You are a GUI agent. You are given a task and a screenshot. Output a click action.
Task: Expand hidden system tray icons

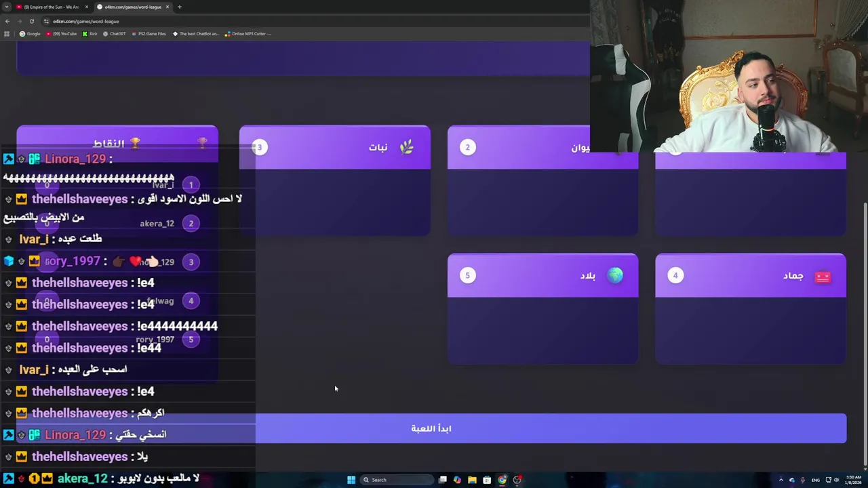781,480
